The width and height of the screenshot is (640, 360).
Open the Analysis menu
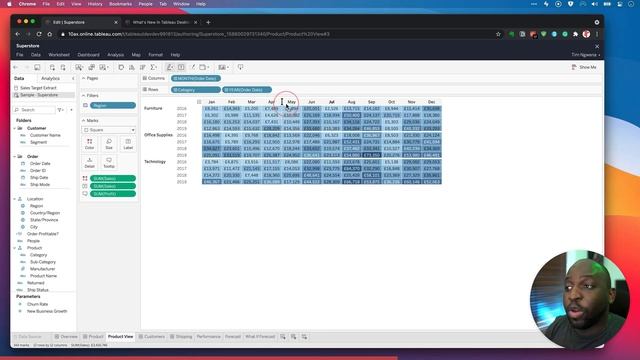[x=116, y=55]
